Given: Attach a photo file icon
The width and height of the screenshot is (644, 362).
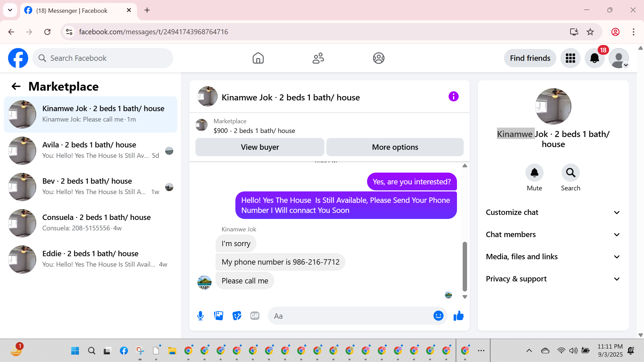Looking at the screenshot, I should coord(219,316).
